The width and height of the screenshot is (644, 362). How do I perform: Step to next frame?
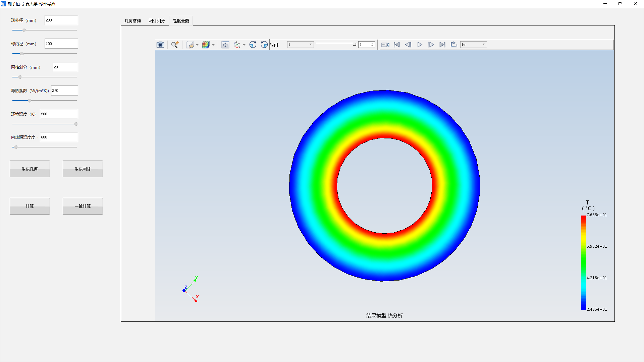click(x=431, y=45)
